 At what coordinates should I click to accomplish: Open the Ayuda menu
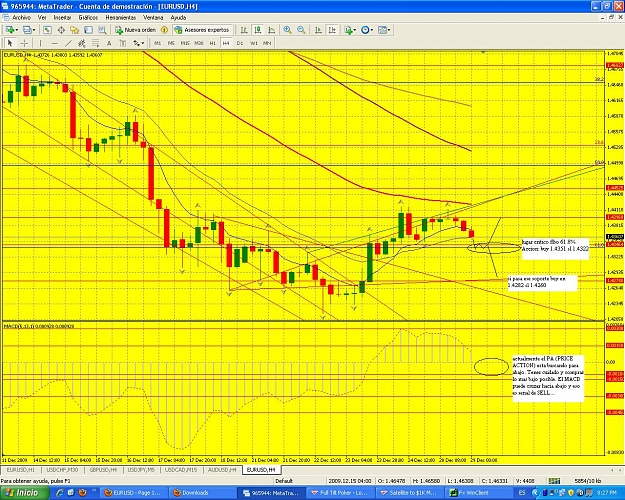(x=178, y=18)
